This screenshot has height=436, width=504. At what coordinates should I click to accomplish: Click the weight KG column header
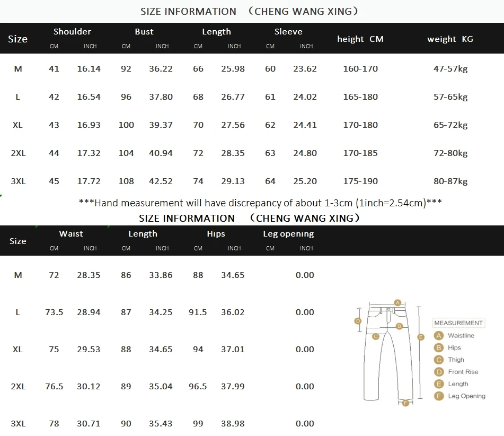tap(450, 39)
